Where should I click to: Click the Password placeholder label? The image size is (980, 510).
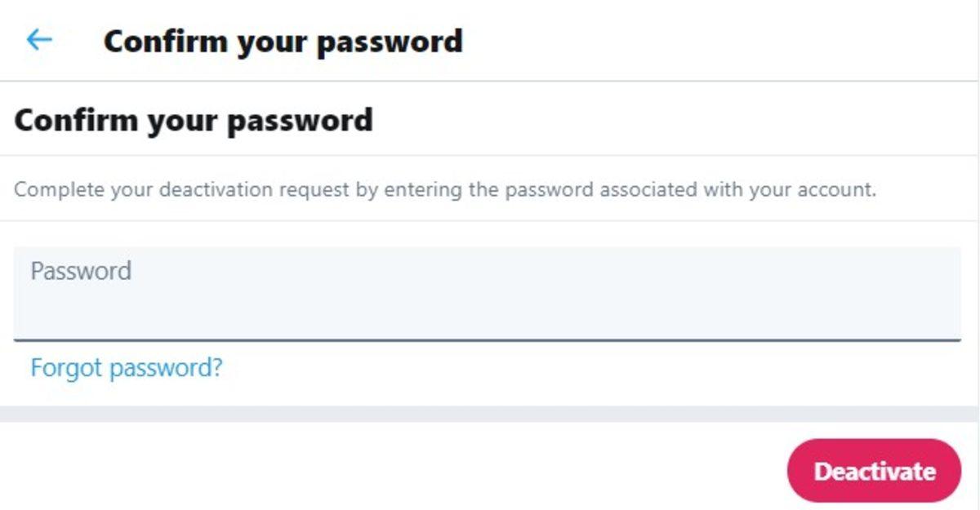81,271
